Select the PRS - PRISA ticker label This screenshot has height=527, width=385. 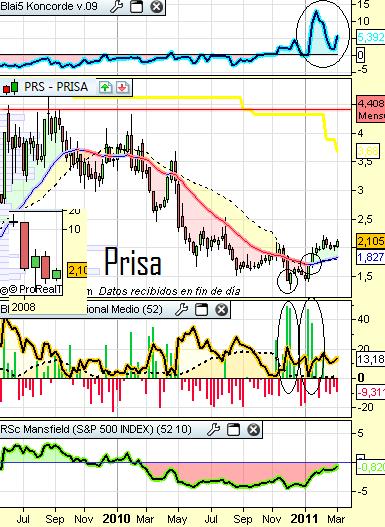click(x=56, y=87)
